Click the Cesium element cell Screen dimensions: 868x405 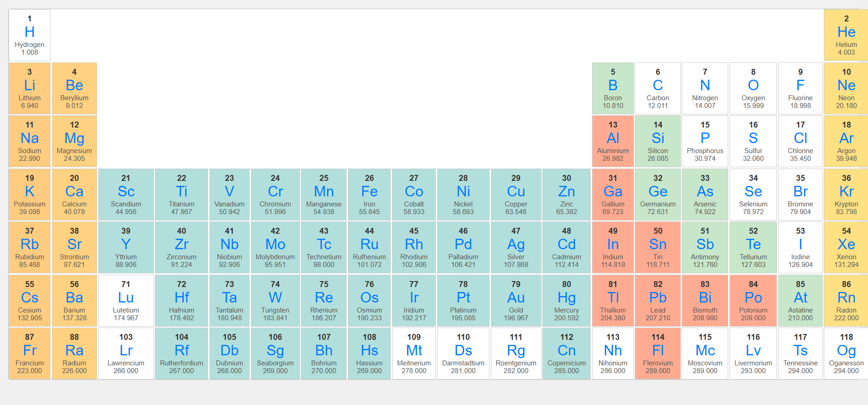[x=30, y=301]
